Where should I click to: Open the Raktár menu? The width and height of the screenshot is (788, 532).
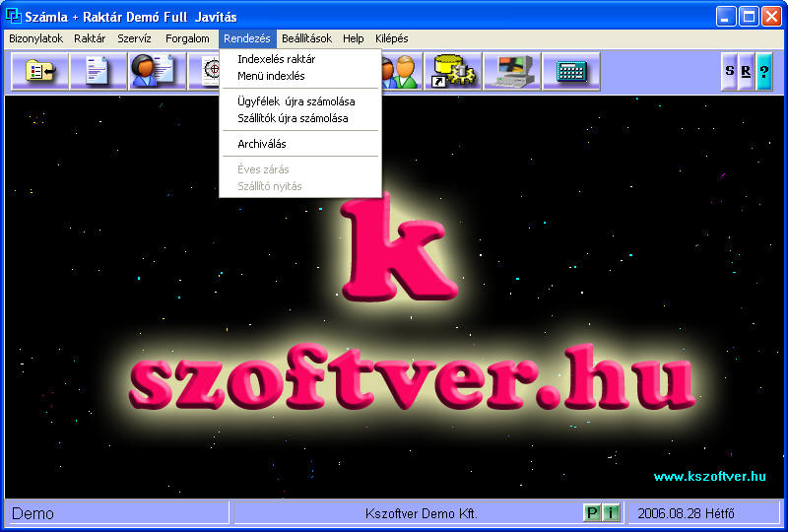click(x=90, y=38)
